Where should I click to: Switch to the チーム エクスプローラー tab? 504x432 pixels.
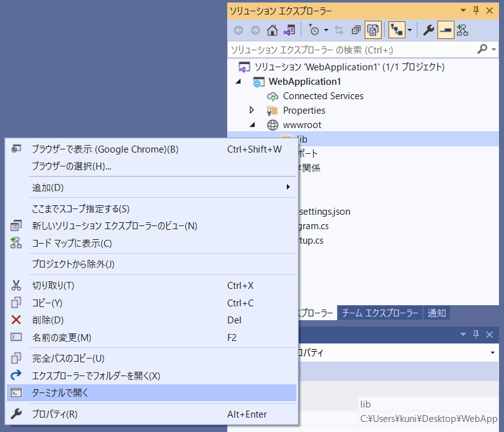[380, 313]
